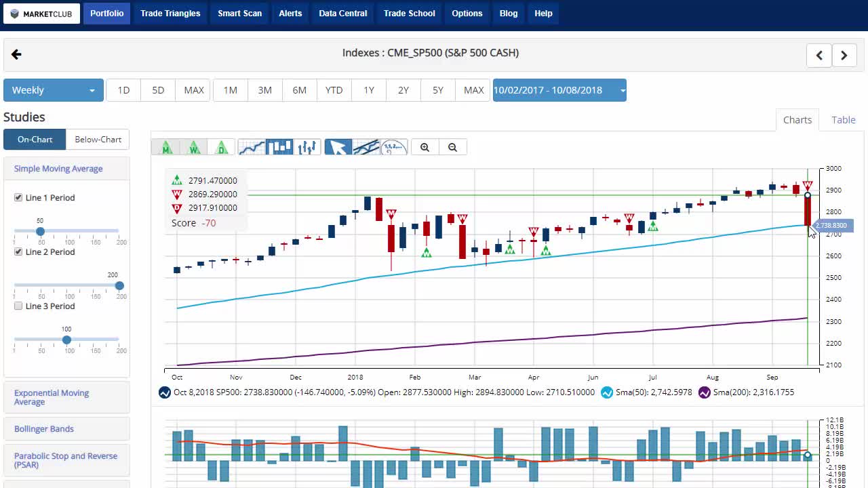Open the Portfolio menu
Image resolution: width=868 pixels, height=488 pixels.
[x=107, y=14]
